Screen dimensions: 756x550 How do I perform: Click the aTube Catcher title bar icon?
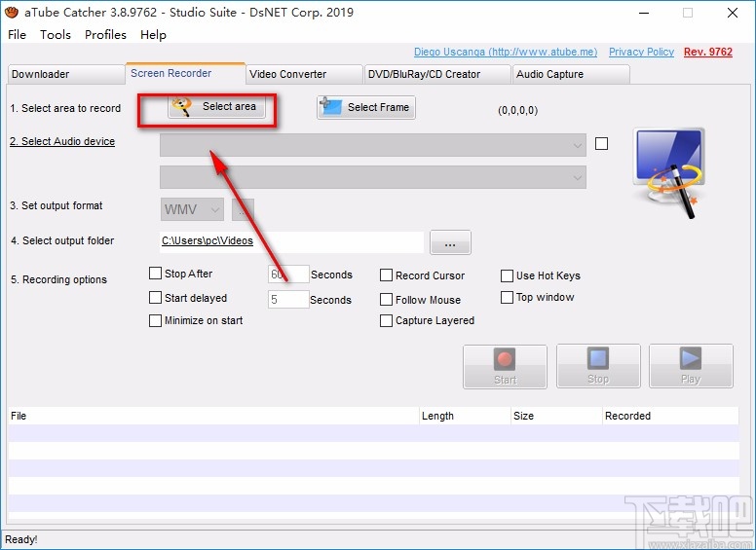pyautogui.click(x=12, y=13)
